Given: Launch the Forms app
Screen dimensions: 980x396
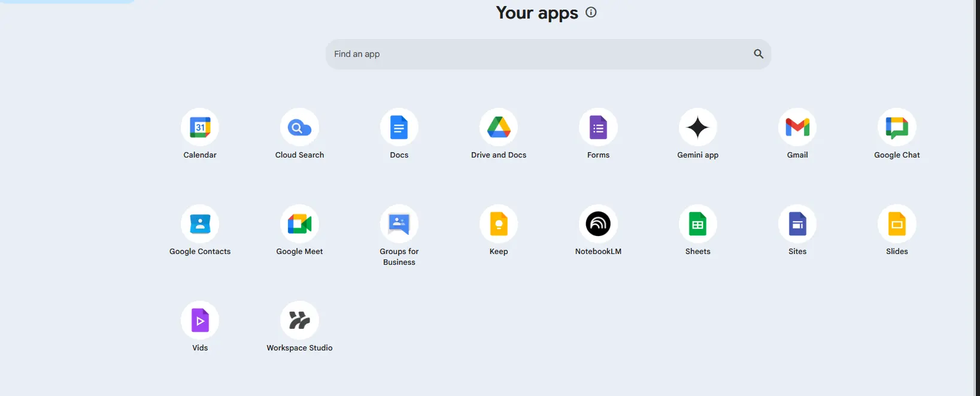Looking at the screenshot, I should pos(598,127).
